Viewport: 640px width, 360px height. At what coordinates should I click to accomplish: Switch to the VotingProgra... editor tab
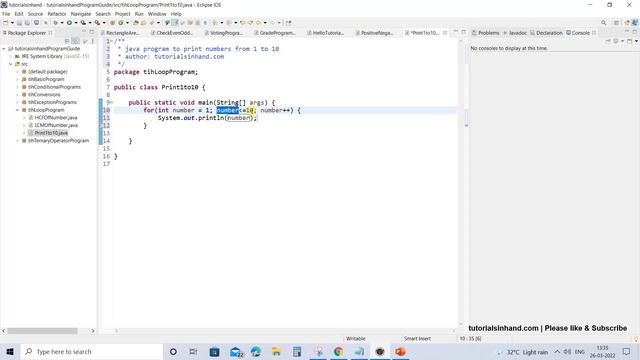pyautogui.click(x=223, y=33)
